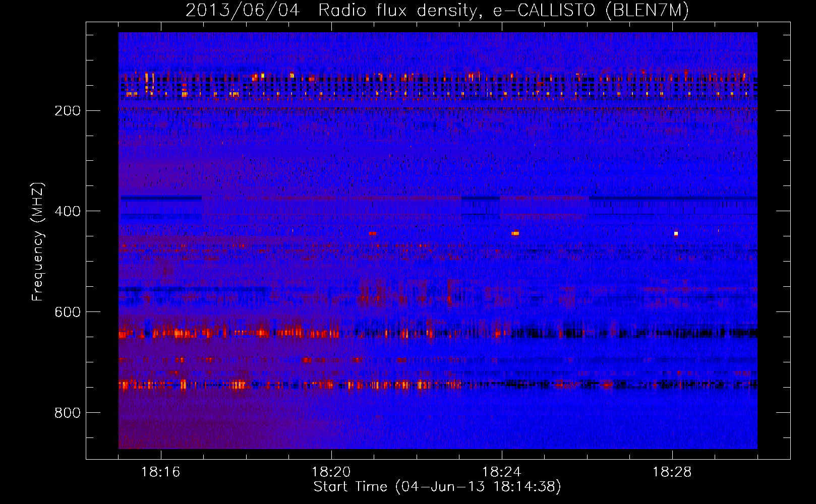This screenshot has height=504, width=816.
Task: Click the bright burst near 18:24 at 450 MHz
Action: pyautogui.click(x=515, y=233)
